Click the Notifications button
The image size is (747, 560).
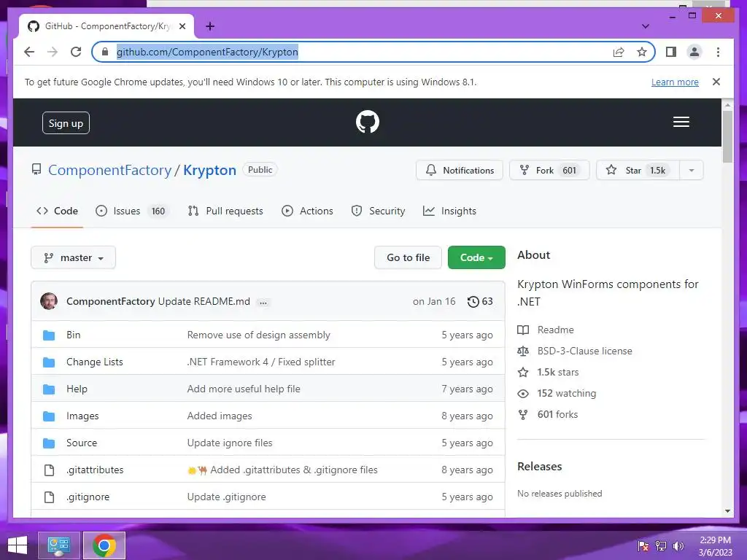pos(460,171)
